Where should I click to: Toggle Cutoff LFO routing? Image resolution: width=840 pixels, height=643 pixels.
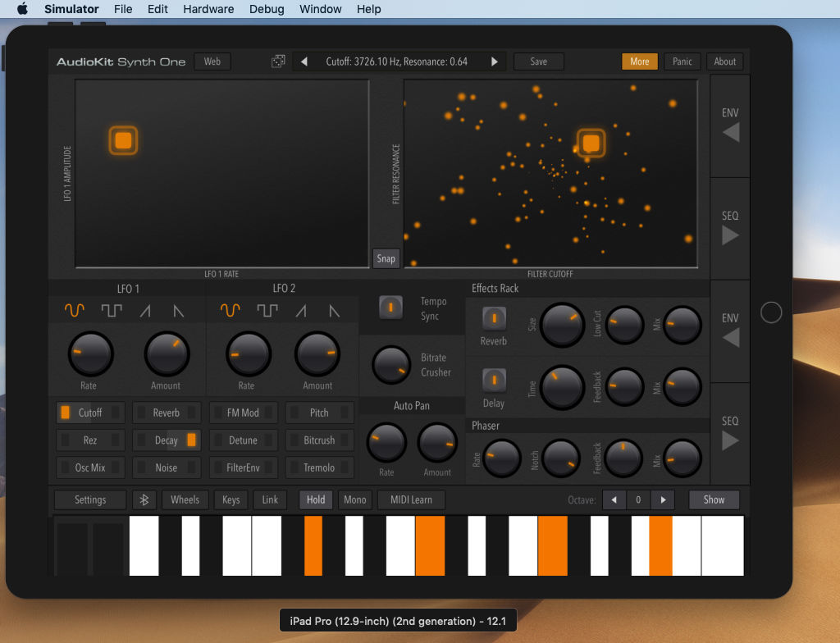(90, 413)
